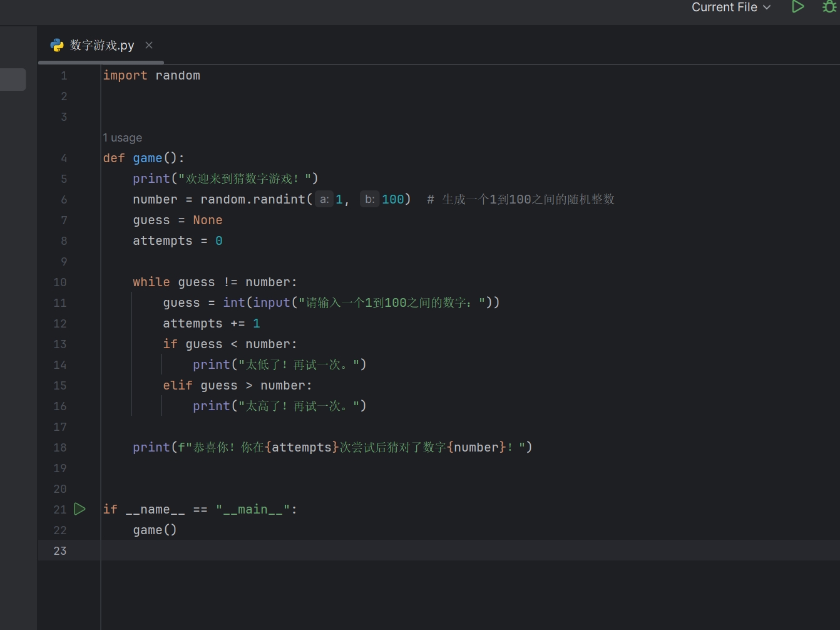
Task: Close the 数字游戏.py editor tab
Action: tap(149, 45)
